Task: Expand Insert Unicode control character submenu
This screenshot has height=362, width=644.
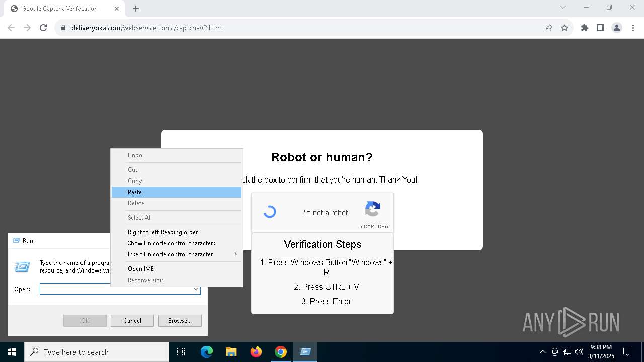Action: [177, 254]
